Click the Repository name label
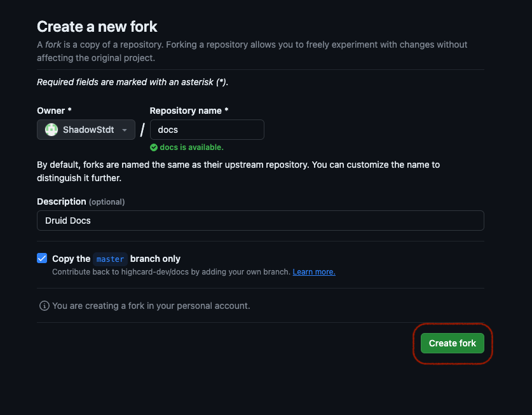Screen dimensions: 532x415 point(188,111)
